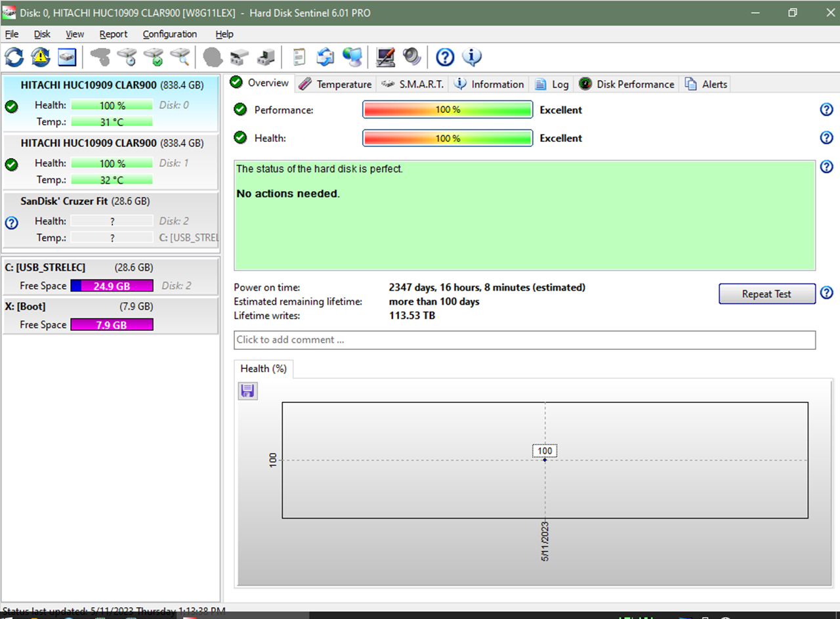Click the help icon beside Performance bar
Screen dimensions: 840x619
[x=826, y=110]
